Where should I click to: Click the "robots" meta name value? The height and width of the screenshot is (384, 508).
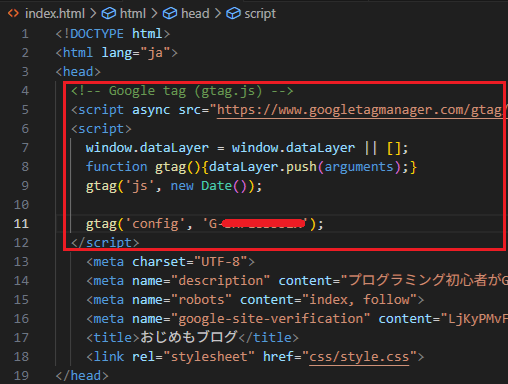(201, 300)
